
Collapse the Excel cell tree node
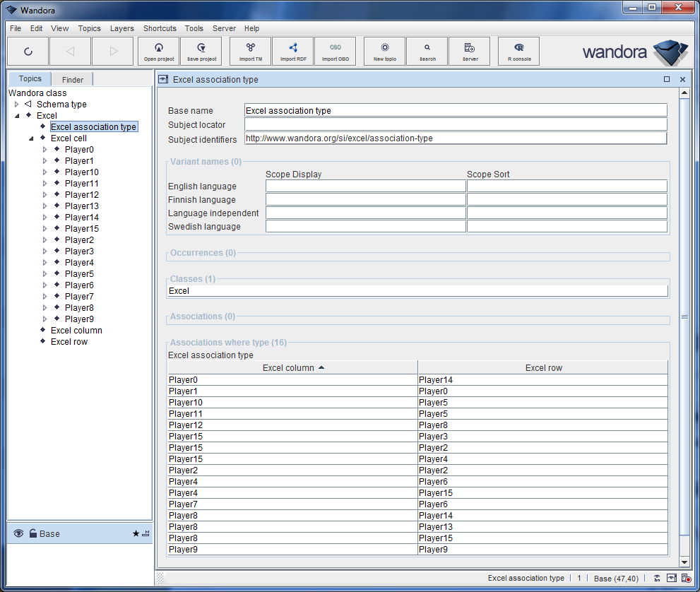[31, 138]
